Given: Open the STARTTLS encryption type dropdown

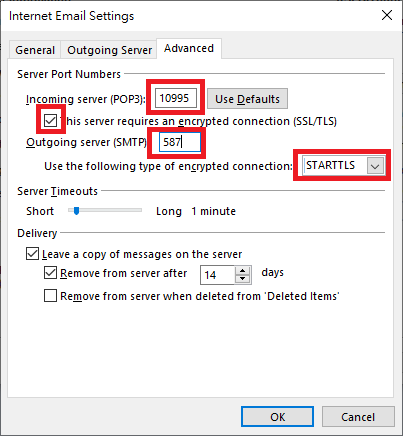Looking at the screenshot, I should 343,165.
